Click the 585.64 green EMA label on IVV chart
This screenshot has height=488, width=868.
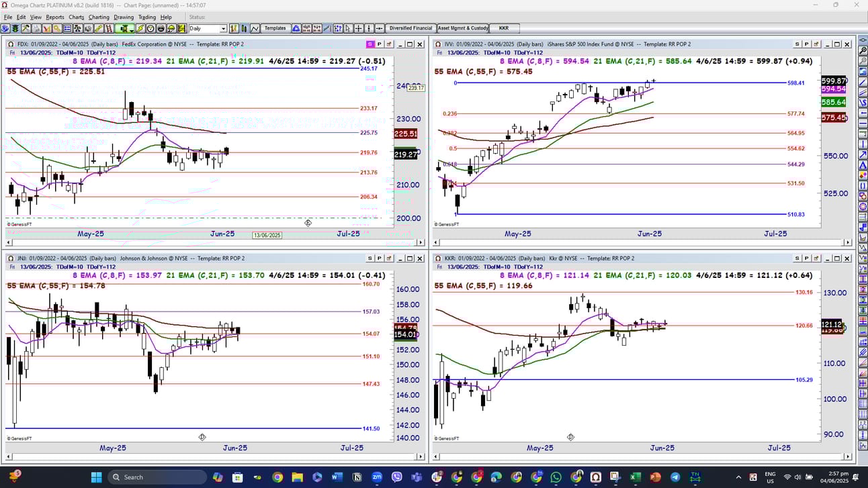click(833, 102)
